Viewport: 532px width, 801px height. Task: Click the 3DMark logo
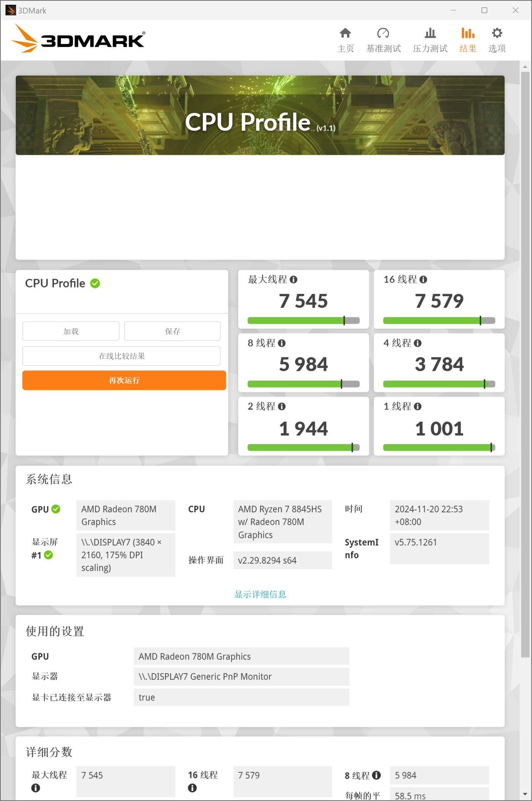click(x=79, y=39)
